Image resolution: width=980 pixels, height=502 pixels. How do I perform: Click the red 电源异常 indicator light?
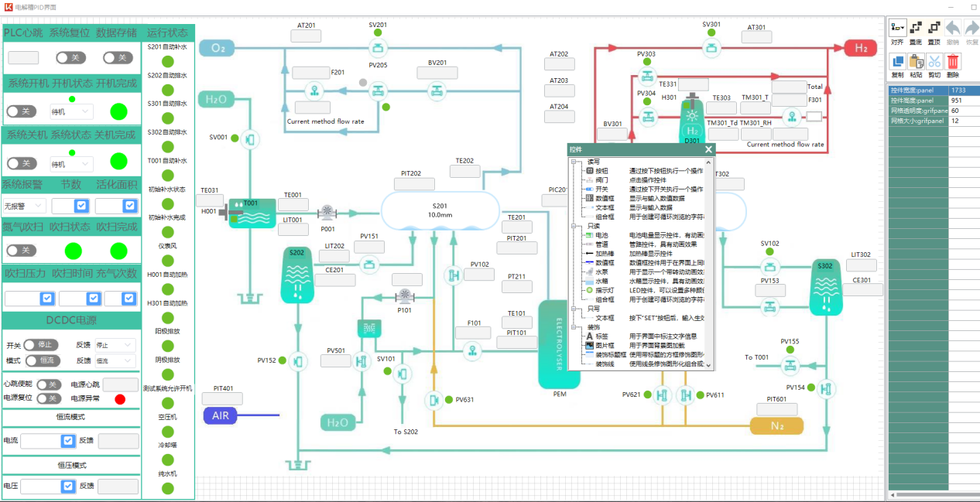pos(120,399)
